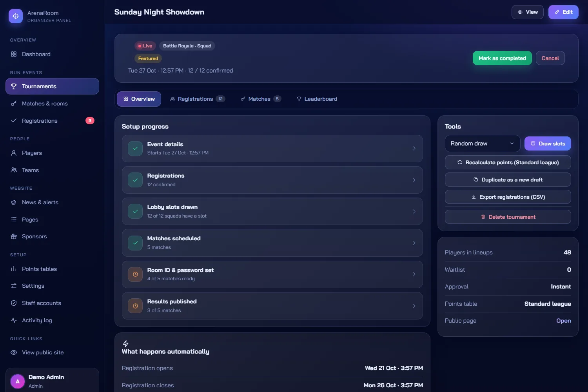Switch to the Leaderboard tab
This screenshot has width=588, height=392.
tap(317, 99)
